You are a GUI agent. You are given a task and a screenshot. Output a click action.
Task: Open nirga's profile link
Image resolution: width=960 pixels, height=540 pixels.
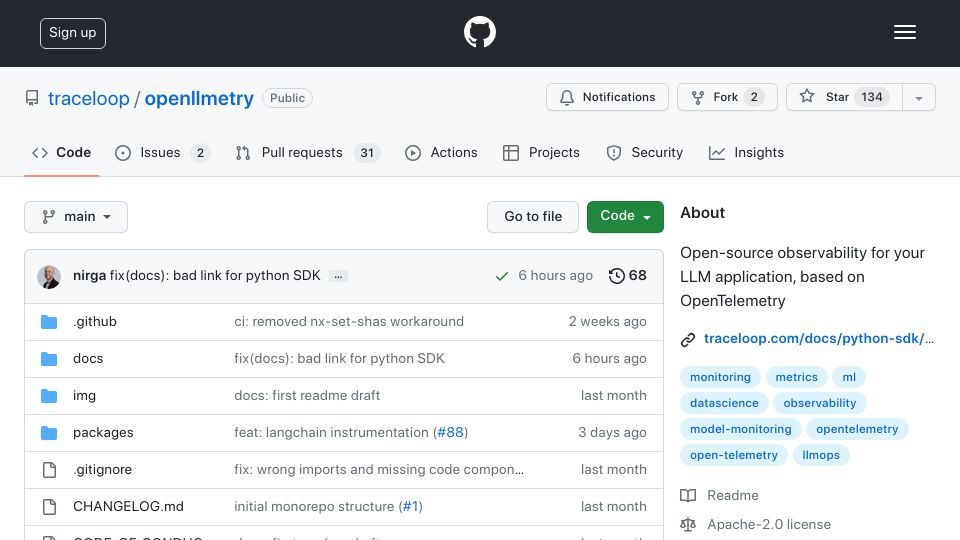click(x=89, y=276)
